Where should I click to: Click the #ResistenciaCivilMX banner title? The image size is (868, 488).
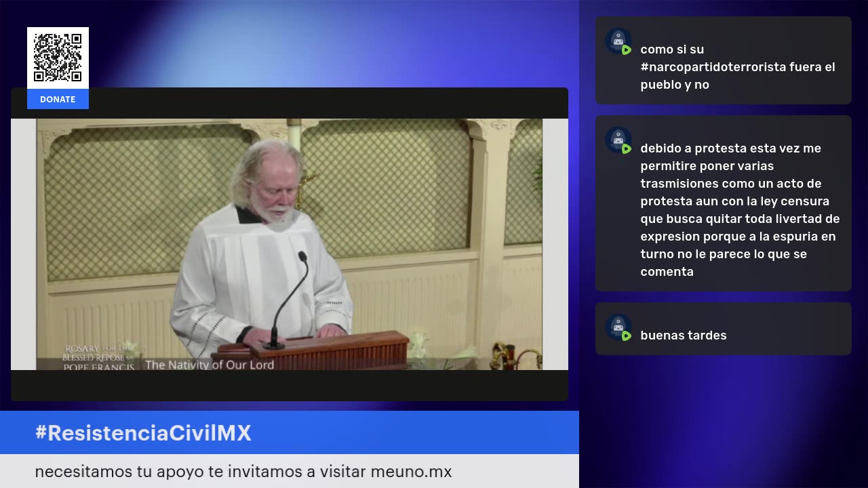point(143,433)
